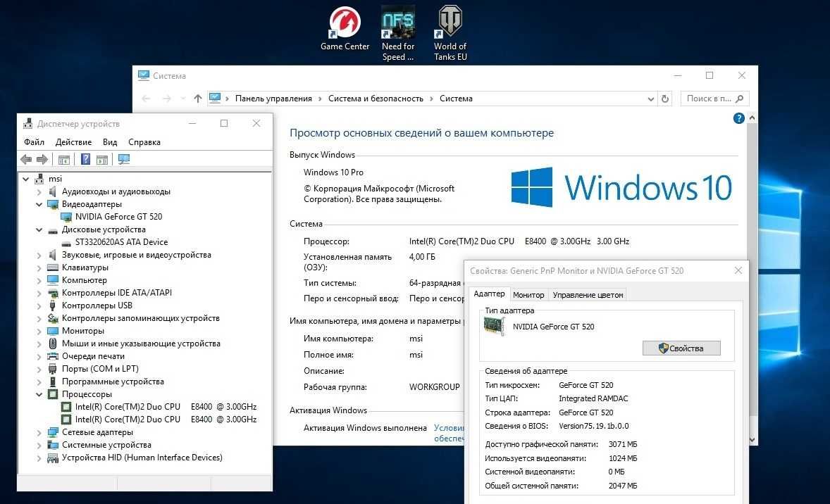
Task: Click the Свойства button in adapter dialog
Action: click(681, 348)
